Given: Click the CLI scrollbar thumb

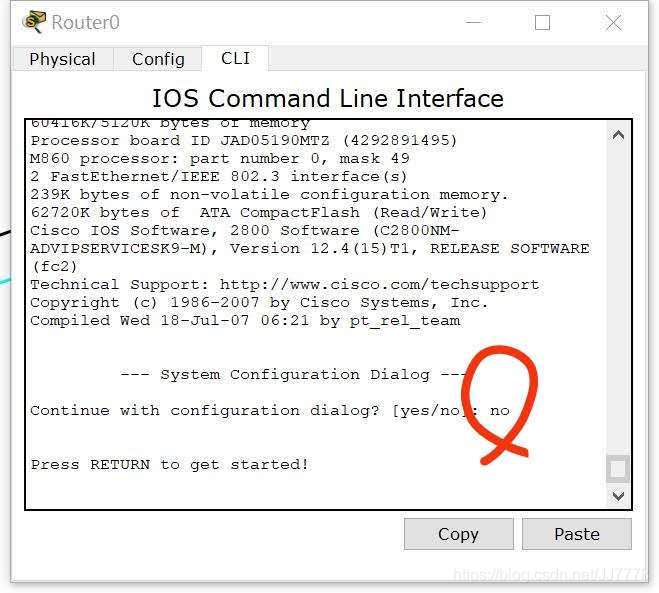Looking at the screenshot, I should pos(618,469).
